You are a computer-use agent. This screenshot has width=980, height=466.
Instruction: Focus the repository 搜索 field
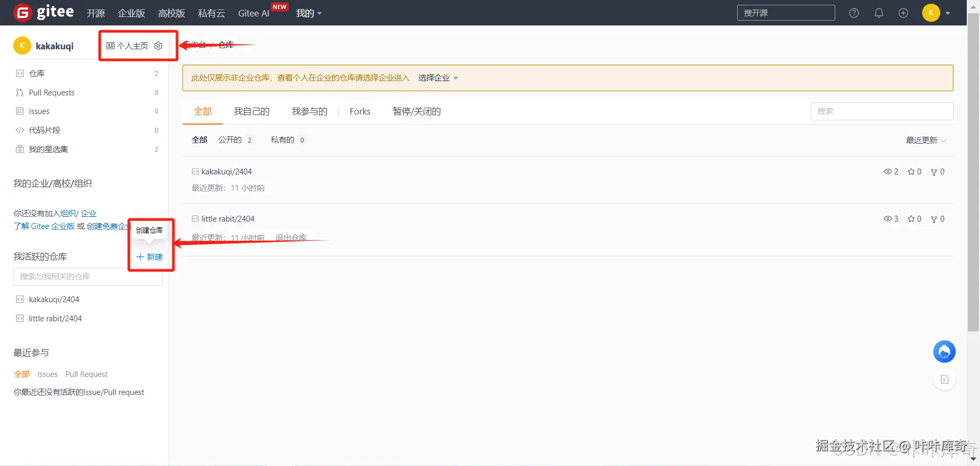(882, 111)
